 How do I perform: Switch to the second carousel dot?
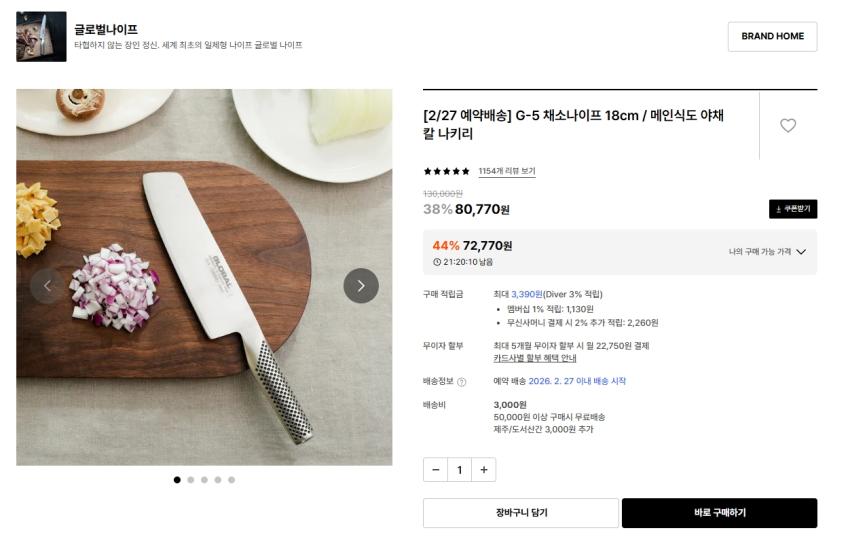coord(191,480)
